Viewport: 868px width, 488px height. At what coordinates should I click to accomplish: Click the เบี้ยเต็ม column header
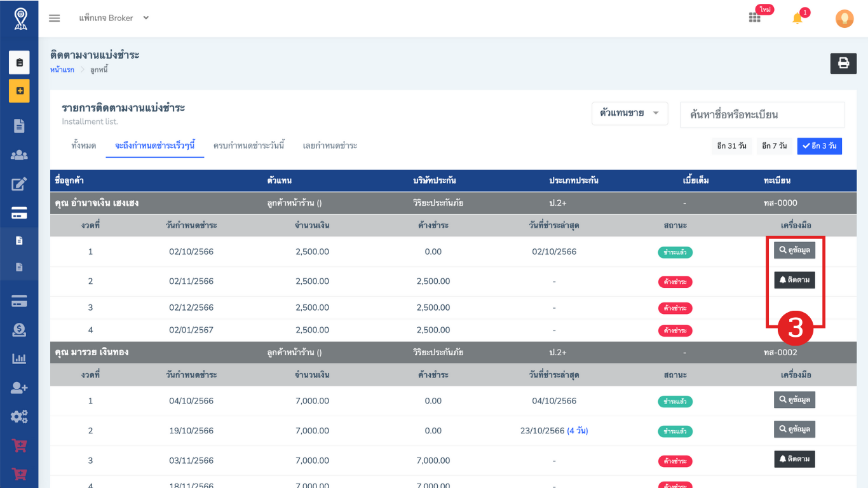tap(696, 181)
